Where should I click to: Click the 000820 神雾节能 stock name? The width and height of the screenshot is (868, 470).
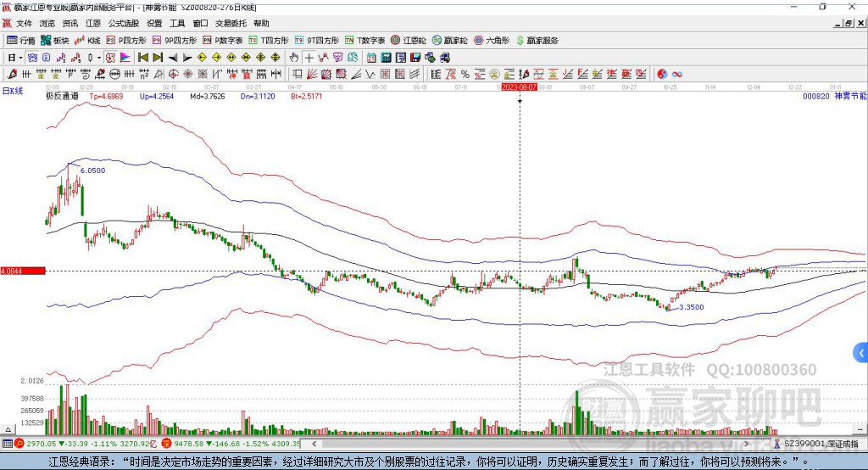click(835, 97)
